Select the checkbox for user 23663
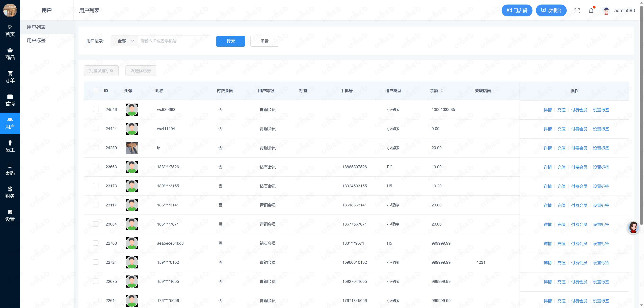 pos(96,167)
